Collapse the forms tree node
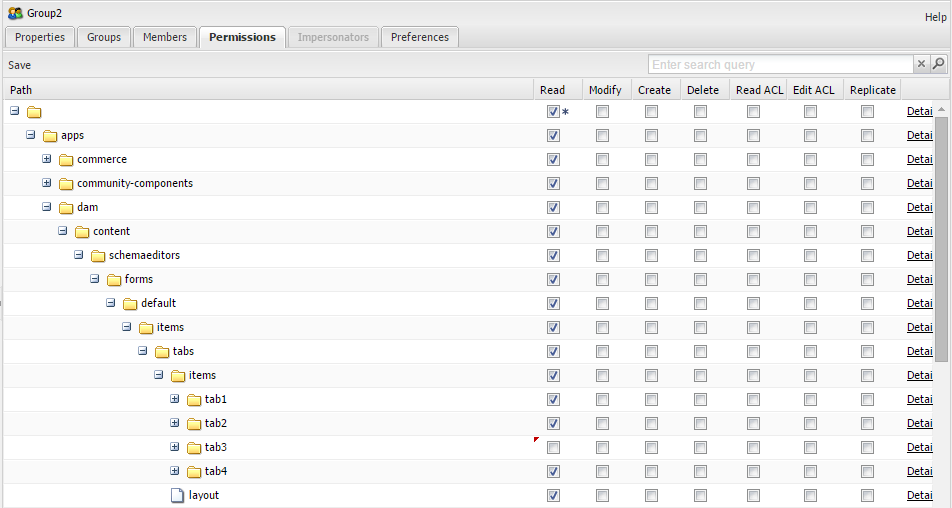This screenshot has height=508, width=952. click(94, 279)
